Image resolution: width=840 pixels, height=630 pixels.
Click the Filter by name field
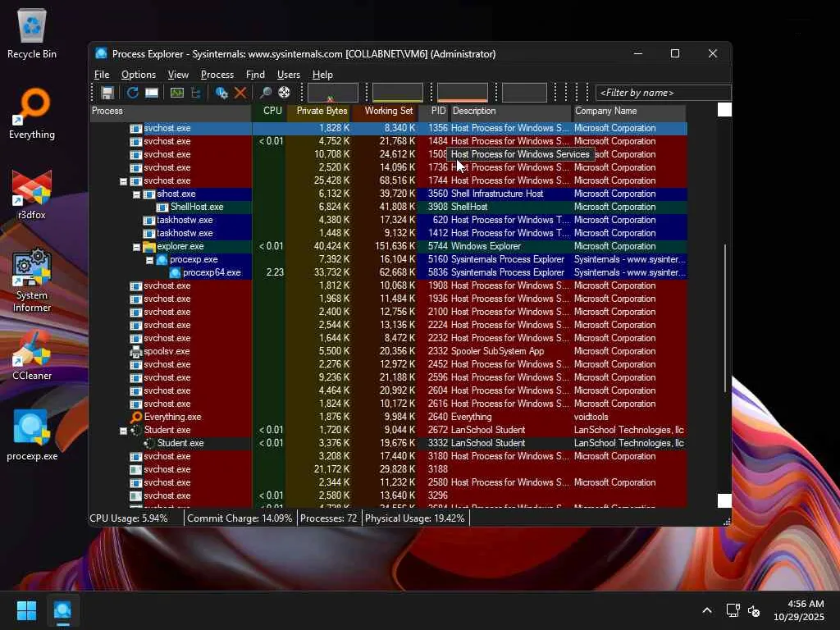[663, 93]
